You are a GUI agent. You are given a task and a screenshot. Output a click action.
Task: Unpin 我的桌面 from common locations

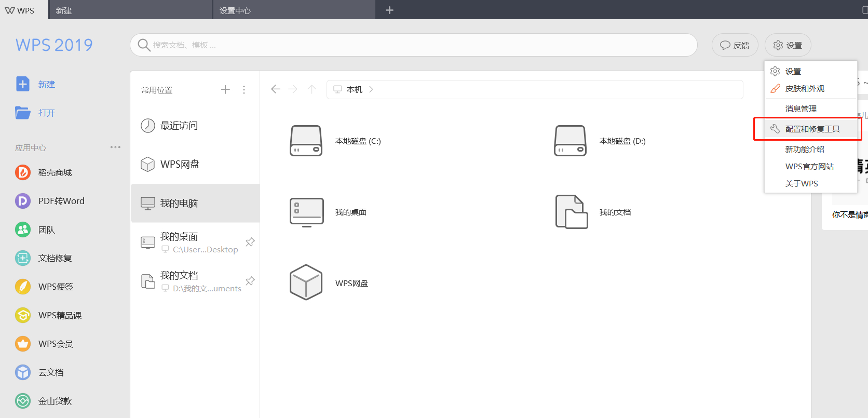click(x=250, y=242)
